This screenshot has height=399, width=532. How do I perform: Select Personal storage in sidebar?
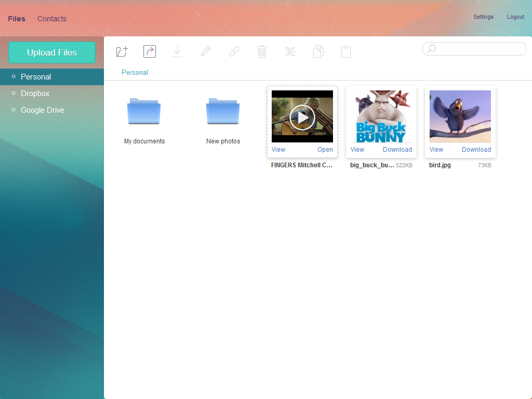[x=52, y=77]
